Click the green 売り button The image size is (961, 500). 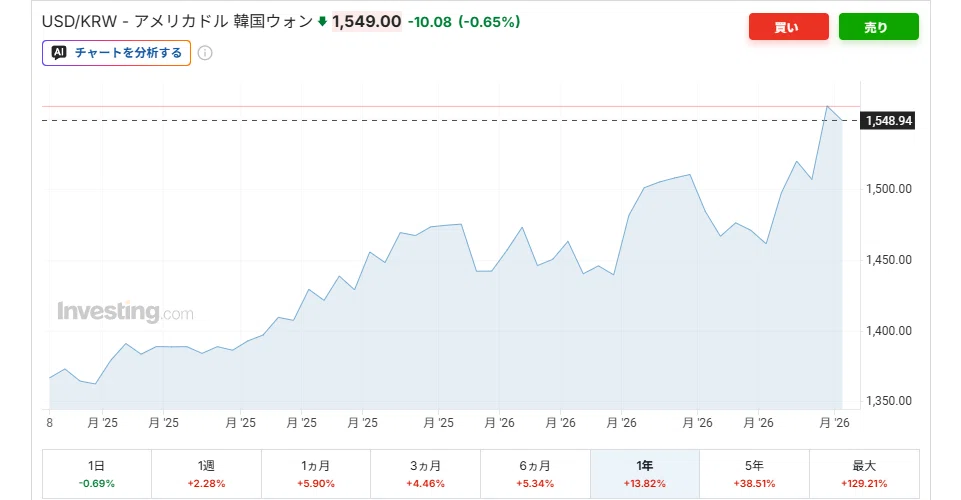tap(879, 27)
